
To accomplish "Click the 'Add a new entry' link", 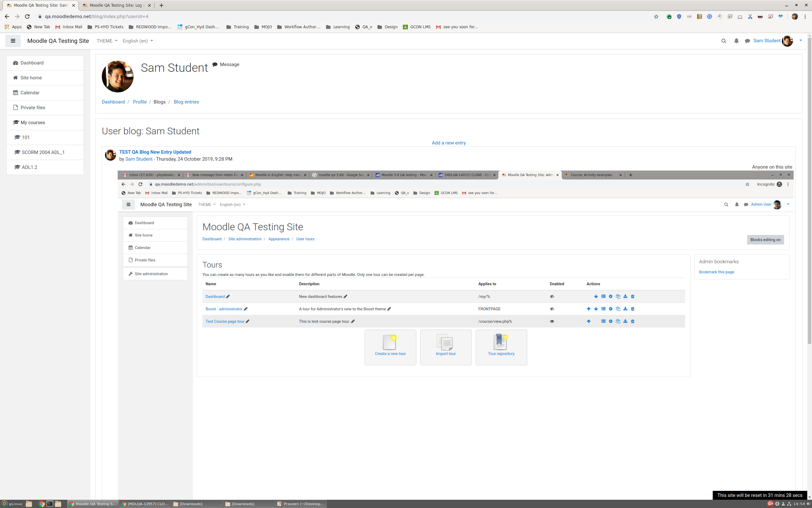I will pos(449,143).
